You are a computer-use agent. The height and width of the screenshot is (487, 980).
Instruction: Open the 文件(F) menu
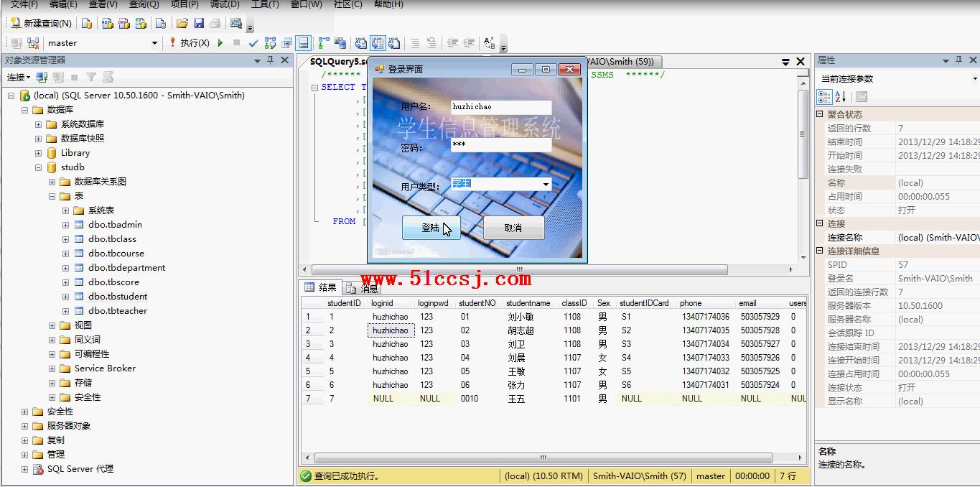tap(24, 4)
